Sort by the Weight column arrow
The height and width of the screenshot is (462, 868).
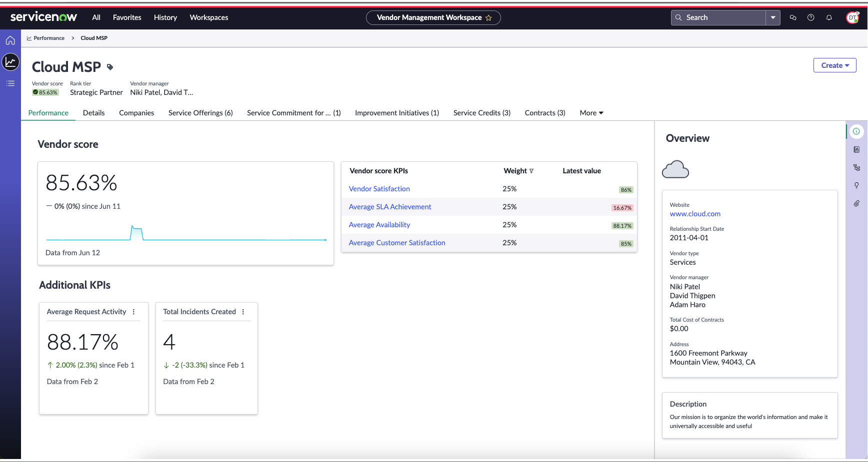pos(531,171)
